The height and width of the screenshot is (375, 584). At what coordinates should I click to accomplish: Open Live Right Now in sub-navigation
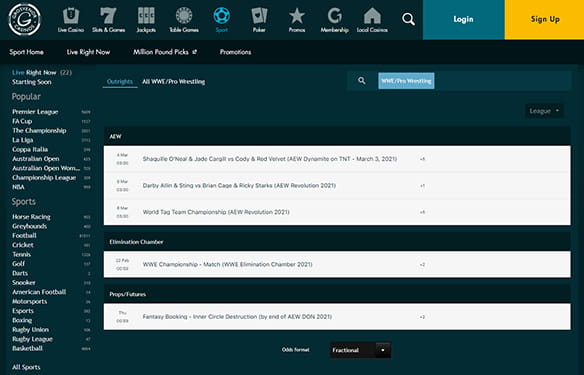(88, 52)
